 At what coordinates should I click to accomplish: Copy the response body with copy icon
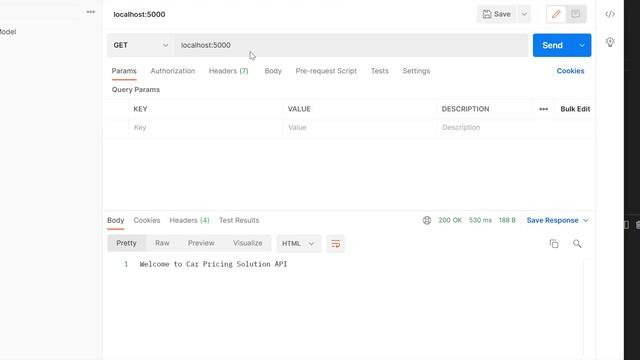(x=554, y=244)
